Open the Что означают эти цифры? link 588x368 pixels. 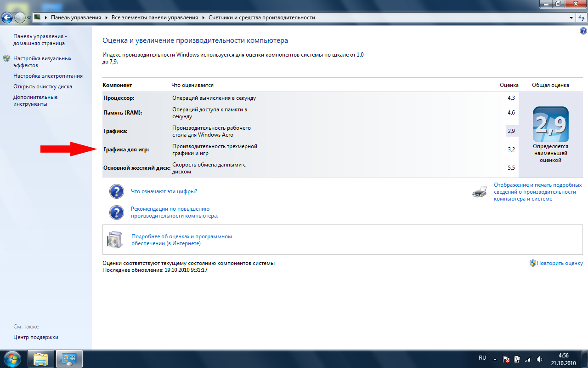point(164,191)
